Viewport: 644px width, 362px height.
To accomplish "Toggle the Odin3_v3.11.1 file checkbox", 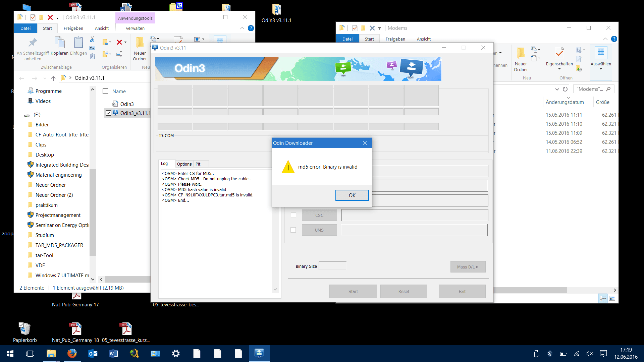I will [108, 113].
